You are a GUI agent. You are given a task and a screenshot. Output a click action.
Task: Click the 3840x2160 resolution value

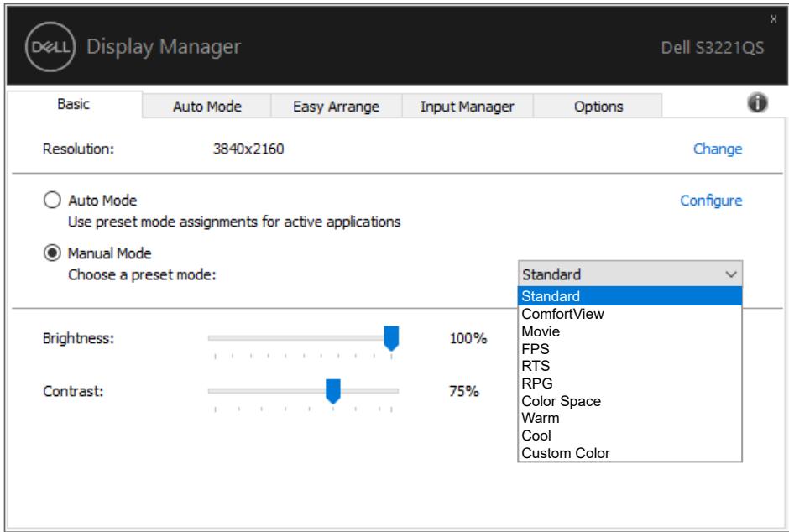tap(248, 149)
